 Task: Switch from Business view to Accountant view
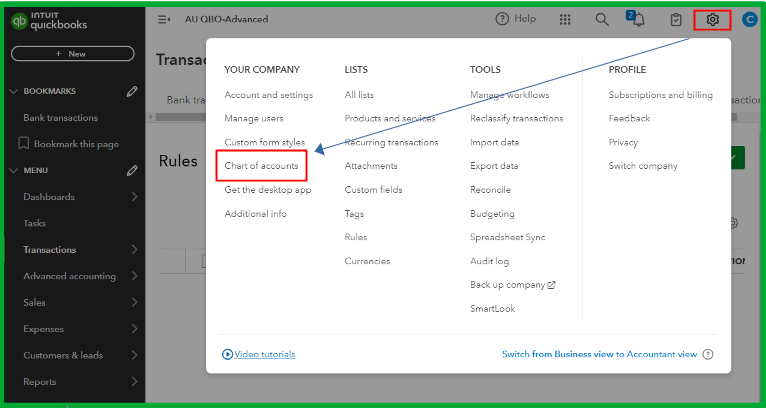(599, 354)
